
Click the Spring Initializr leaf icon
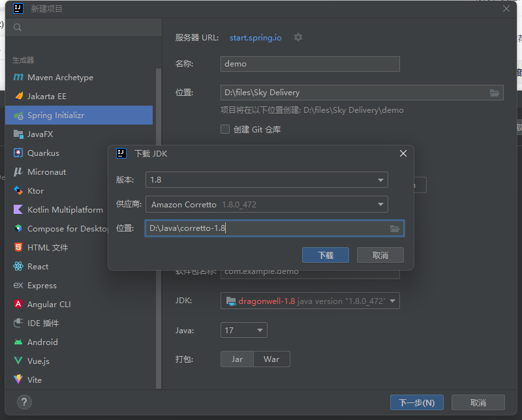click(x=18, y=115)
